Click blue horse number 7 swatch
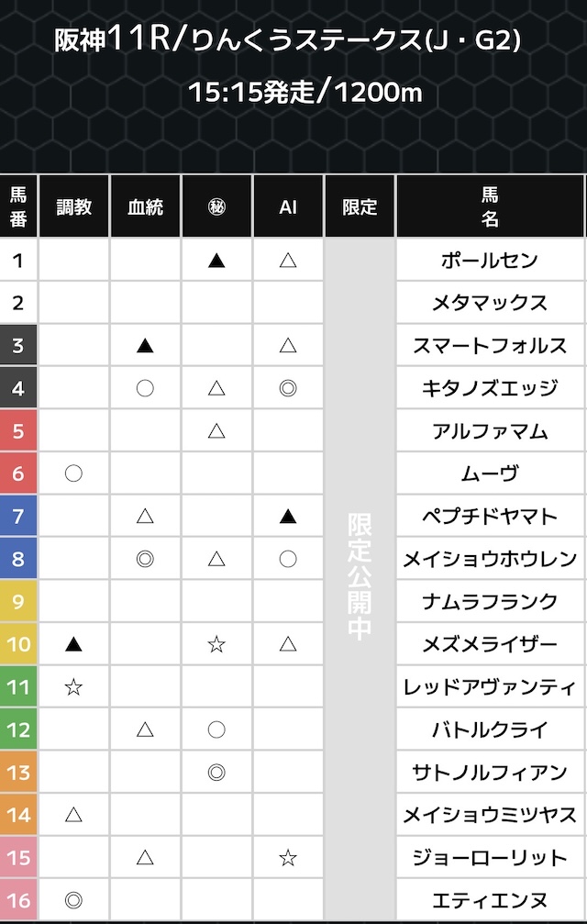The width and height of the screenshot is (587, 924). [18, 517]
